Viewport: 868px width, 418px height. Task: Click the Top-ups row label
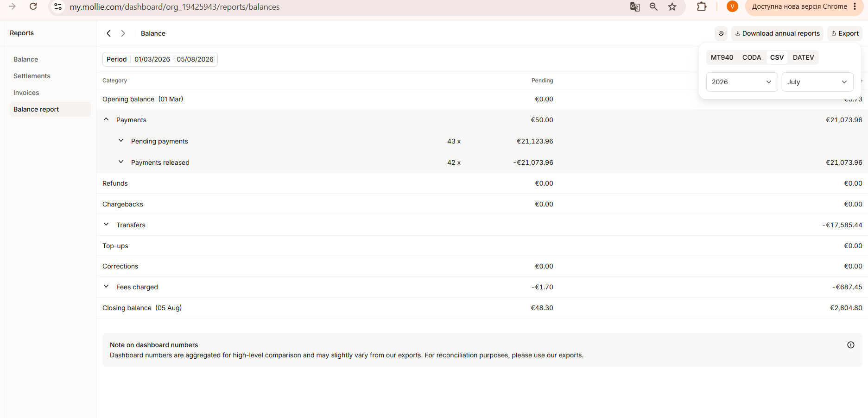115,246
